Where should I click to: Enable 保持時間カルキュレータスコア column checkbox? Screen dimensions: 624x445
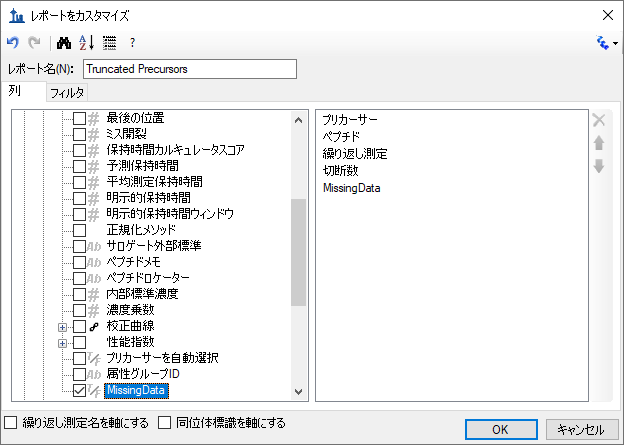pyautogui.click(x=80, y=150)
